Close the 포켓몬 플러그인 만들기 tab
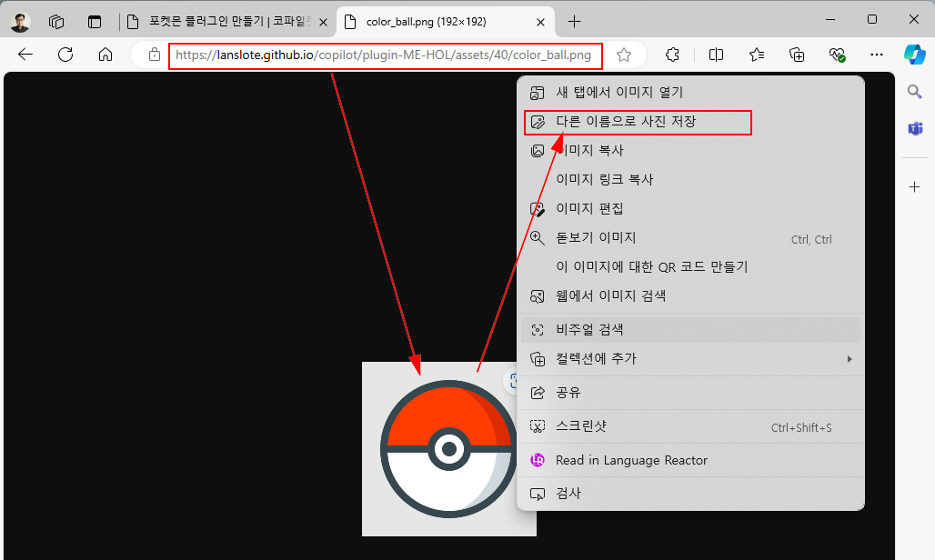 click(x=323, y=22)
